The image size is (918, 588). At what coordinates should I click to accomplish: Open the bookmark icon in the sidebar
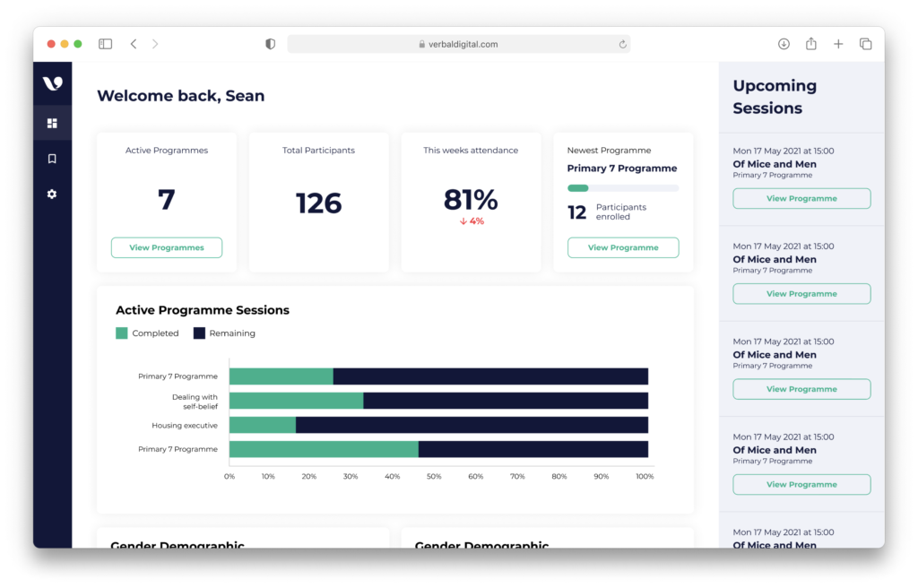tap(52, 159)
